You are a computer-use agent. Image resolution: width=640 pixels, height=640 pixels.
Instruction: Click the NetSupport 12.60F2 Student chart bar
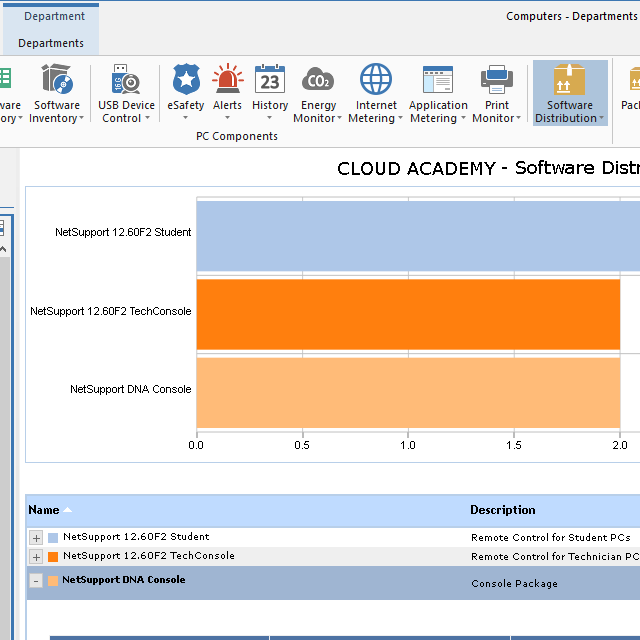(x=418, y=236)
